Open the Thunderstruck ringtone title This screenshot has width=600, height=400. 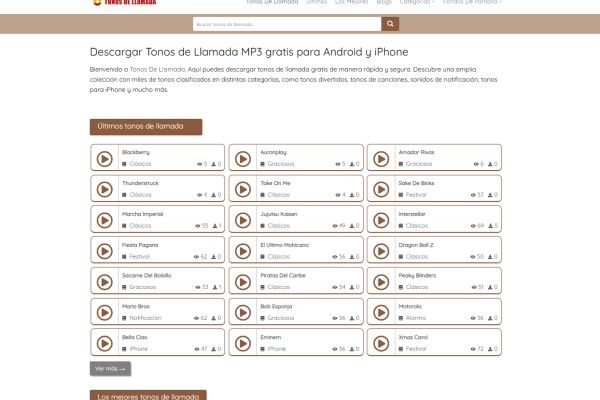[x=140, y=183]
